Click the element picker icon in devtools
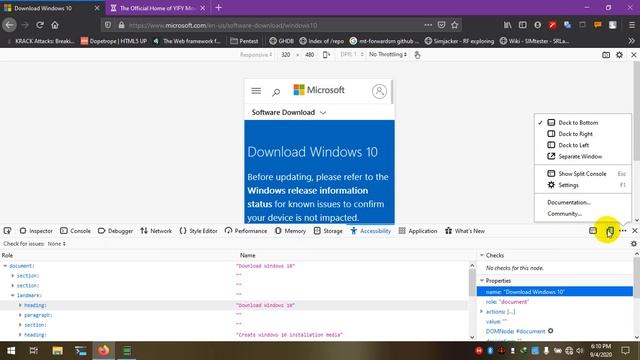640x360 pixels. pos(7,231)
